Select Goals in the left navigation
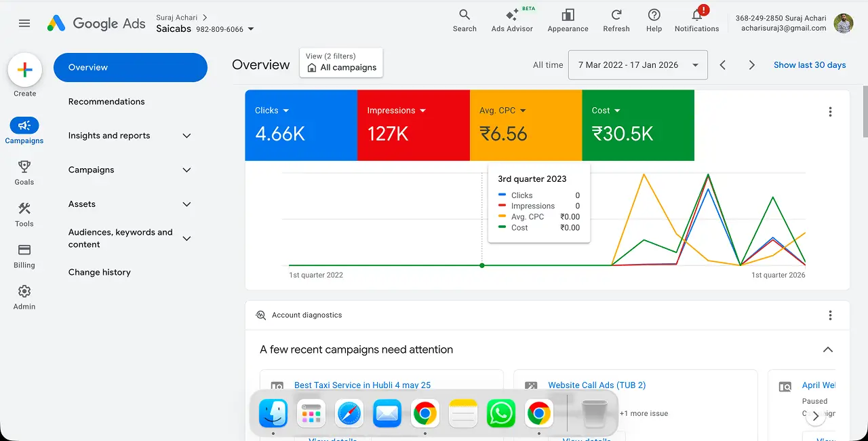Viewport: 868px width, 441px height. click(x=24, y=172)
